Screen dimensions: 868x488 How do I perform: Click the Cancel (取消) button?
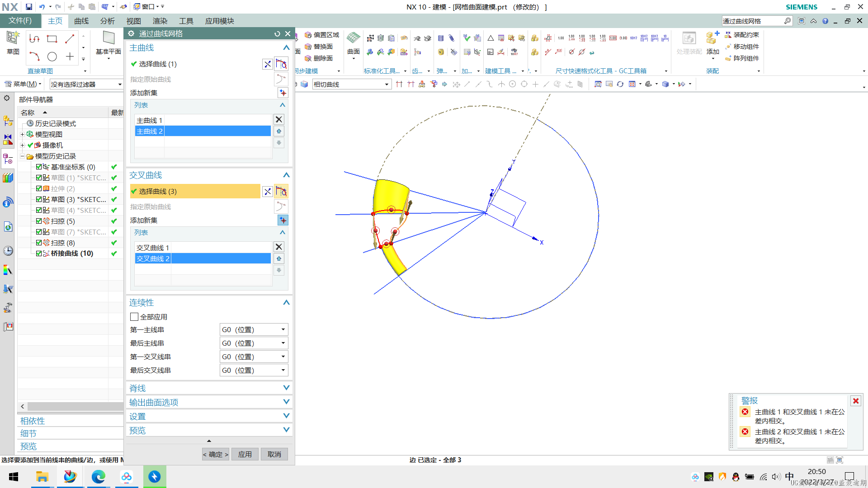(274, 454)
